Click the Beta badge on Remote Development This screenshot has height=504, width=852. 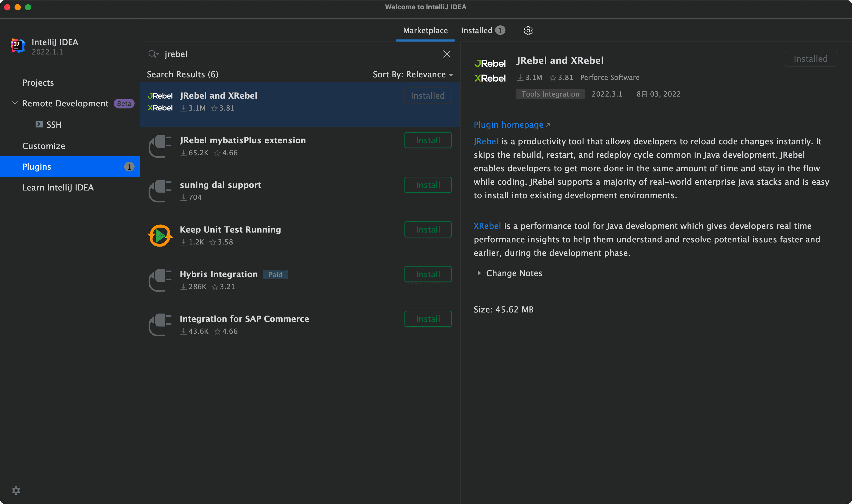124,104
